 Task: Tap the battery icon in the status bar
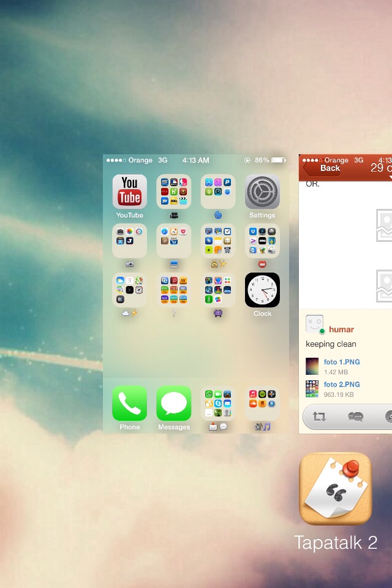[279, 160]
